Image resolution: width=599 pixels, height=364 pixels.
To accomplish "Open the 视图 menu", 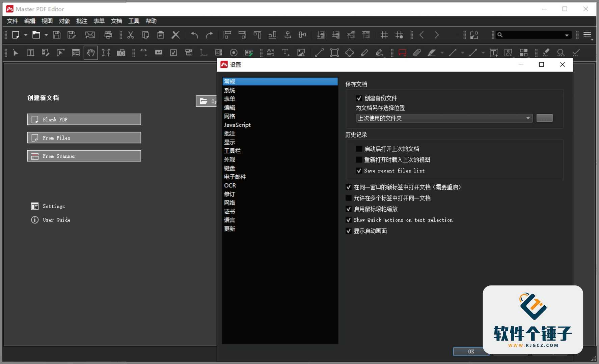I will pos(47,21).
